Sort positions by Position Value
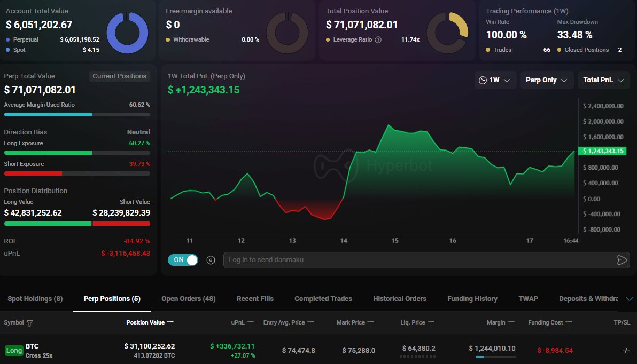Viewport: 637px width, 364px height. [170, 323]
